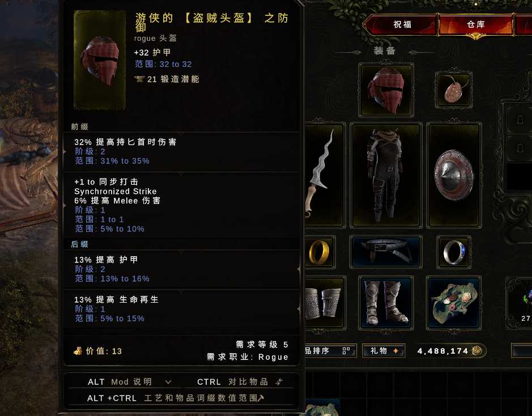Click the ALT+CTRL affix range hint
Screen dimensions: 532x416
176,398
